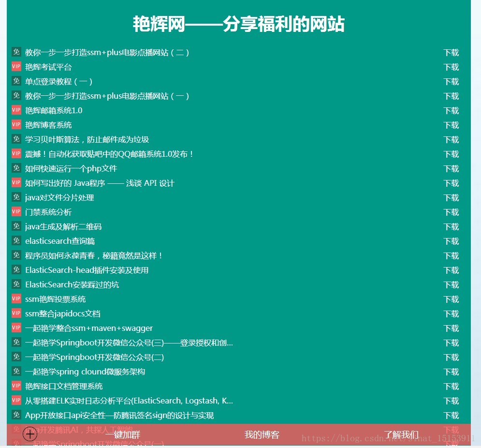Click 下载 for 从零搭建ELK实时日志分析平台
Image resolution: width=481 pixels, height=448 pixels.
451,401
